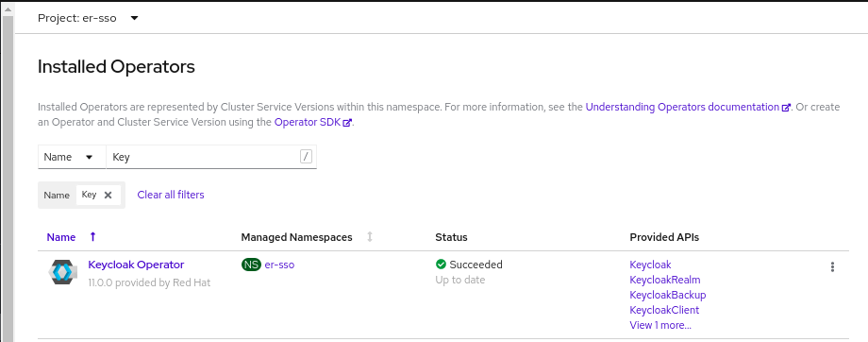
Task: Click the Name column header
Action: click(61, 237)
